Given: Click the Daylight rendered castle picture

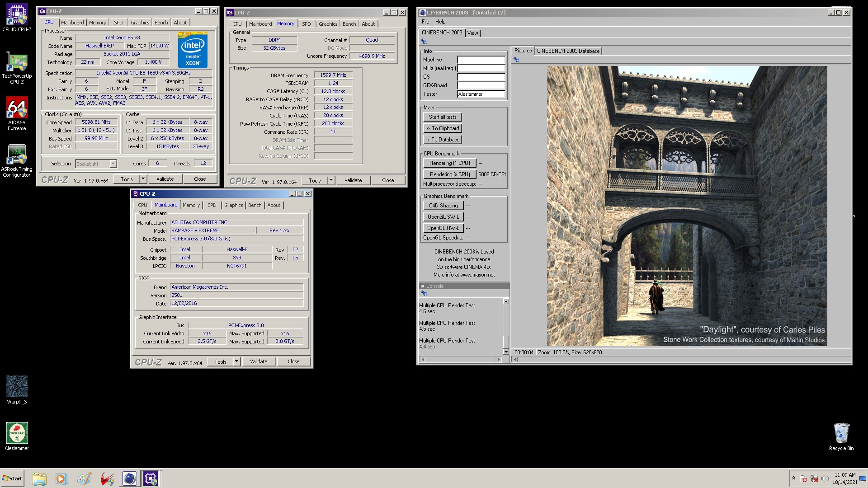Looking at the screenshot, I should coord(687,206).
